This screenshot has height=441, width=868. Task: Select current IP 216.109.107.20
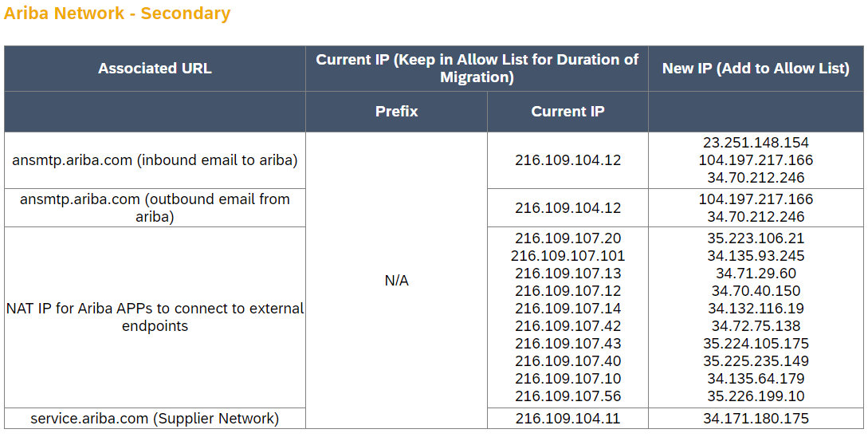(568, 238)
